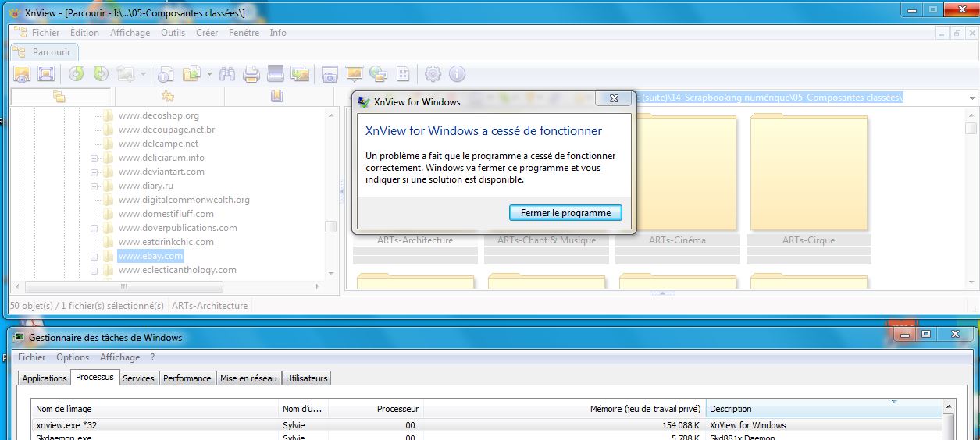Expand the www.ebay.com tree node

(x=94, y=257)
